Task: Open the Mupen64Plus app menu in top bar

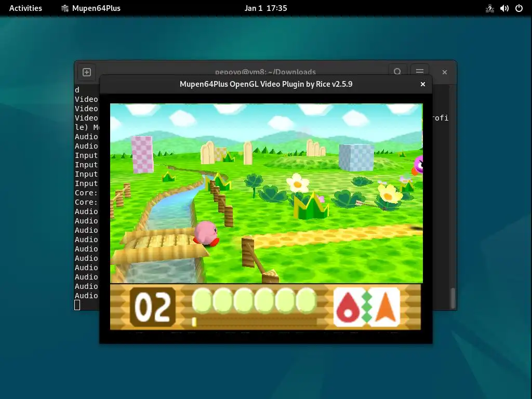Action: (90, 8)
